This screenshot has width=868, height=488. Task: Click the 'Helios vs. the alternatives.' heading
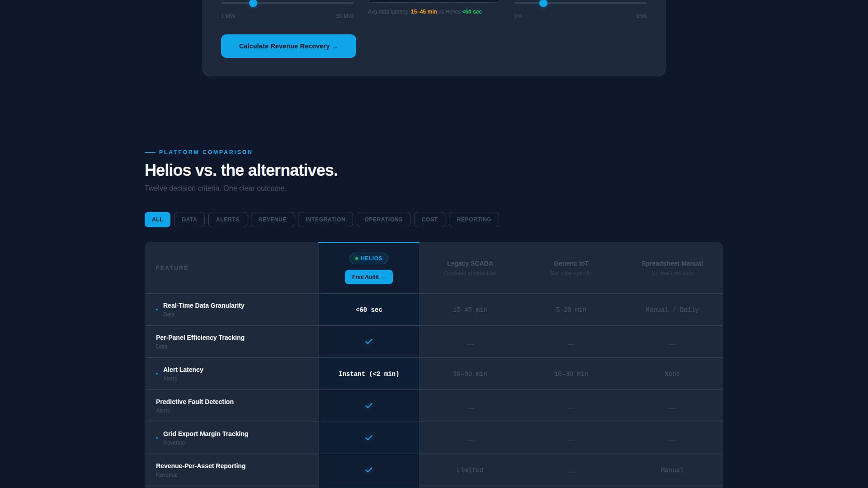click(x=241, y=170)
